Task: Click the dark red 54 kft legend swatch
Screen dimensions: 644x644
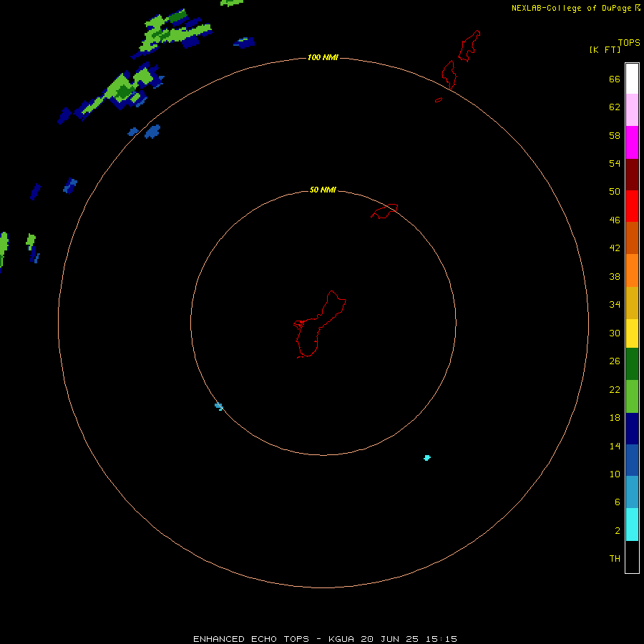Action: [x=632, y=175]
